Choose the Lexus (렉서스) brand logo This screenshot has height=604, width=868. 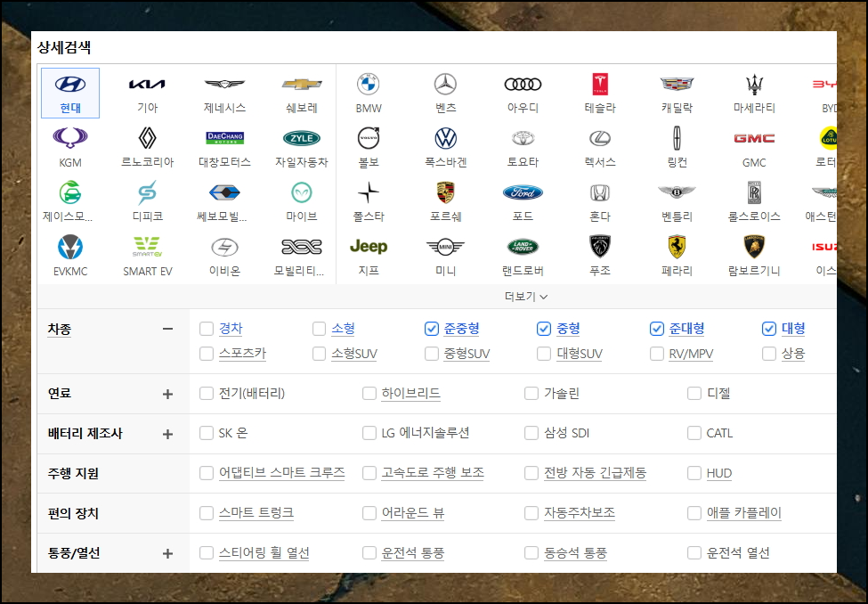(600, 138)
